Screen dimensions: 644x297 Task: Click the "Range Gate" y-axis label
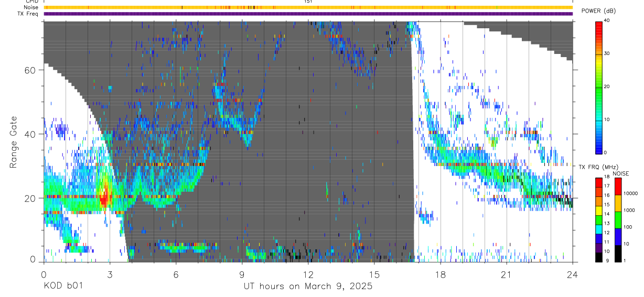13,142
